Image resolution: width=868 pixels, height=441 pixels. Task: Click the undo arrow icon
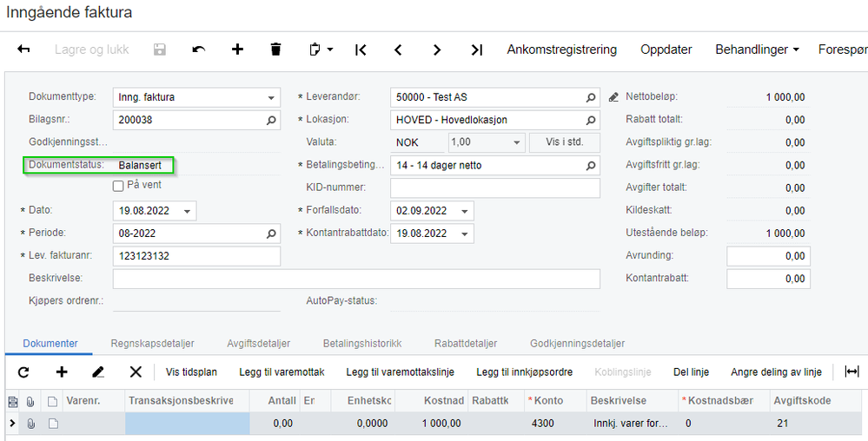tap(199, 49)
